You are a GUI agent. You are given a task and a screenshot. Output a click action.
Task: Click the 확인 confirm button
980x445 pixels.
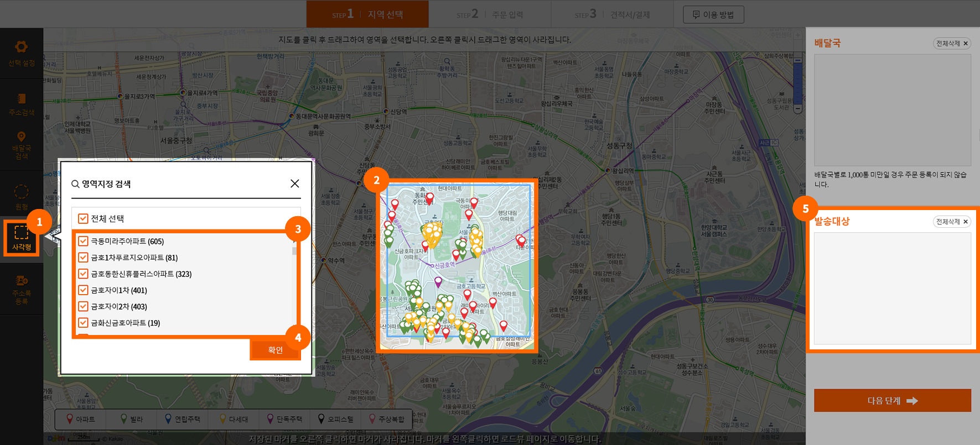275,350
